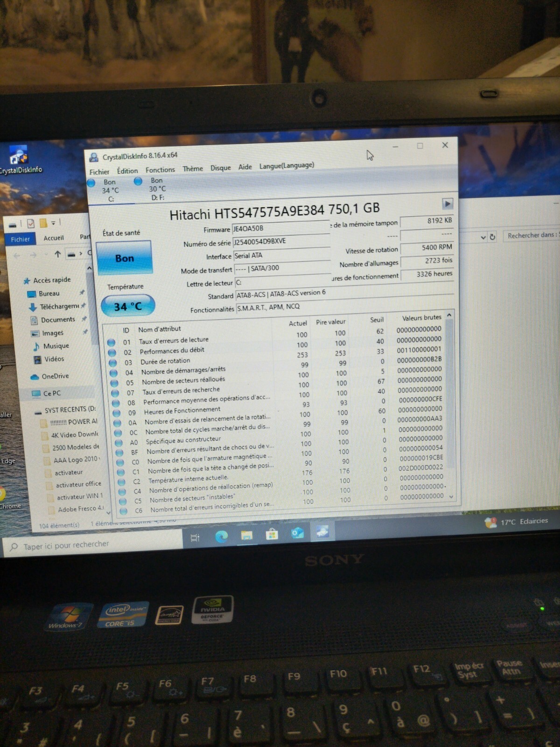Click Properties icon in Explorer quick toolbar
The image size is (560, 747).
pos(31,224)
